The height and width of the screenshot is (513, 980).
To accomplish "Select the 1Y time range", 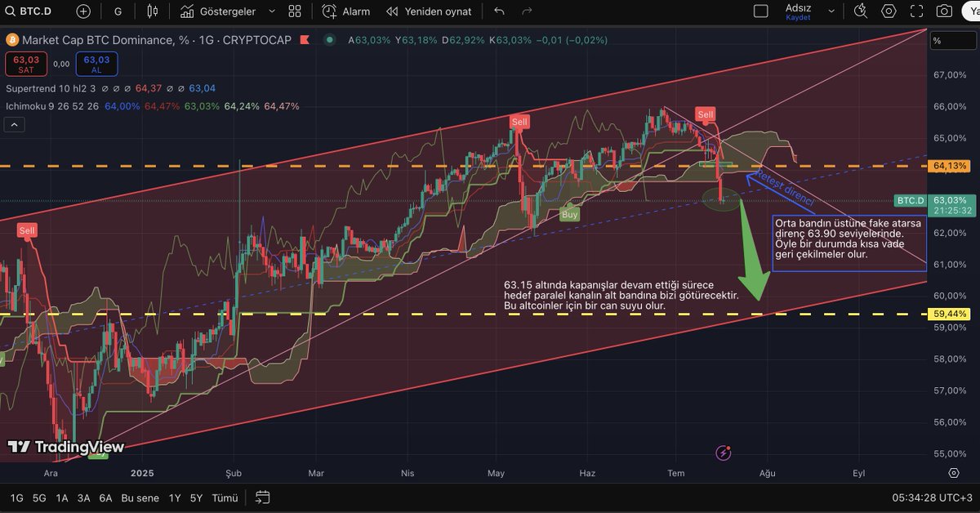I will point(175,497).
